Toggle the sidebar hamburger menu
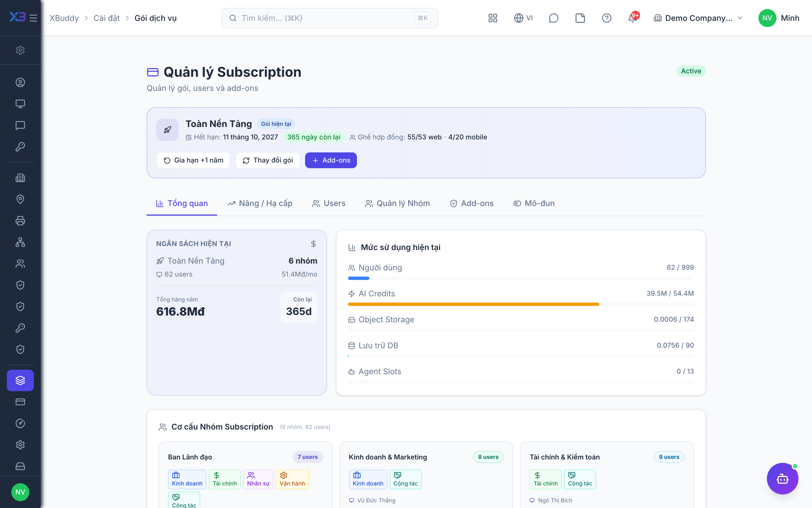The height and width of the screenshot is (508, 812). point(33,18)
